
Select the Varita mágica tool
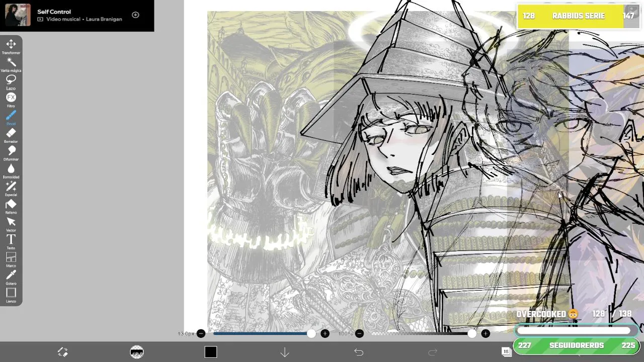point(11,64)
